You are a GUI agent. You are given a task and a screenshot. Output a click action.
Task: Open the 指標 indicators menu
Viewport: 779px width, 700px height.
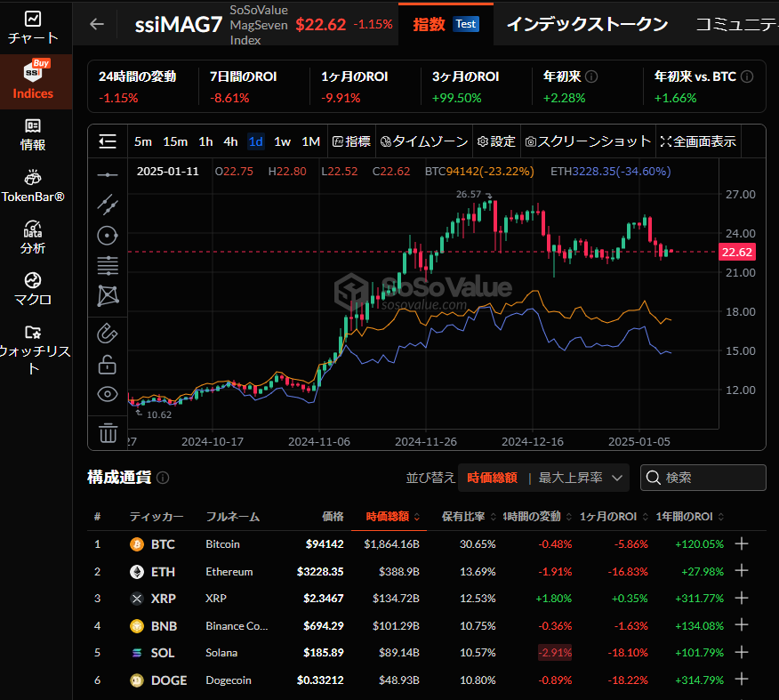[x=351, y=141]
